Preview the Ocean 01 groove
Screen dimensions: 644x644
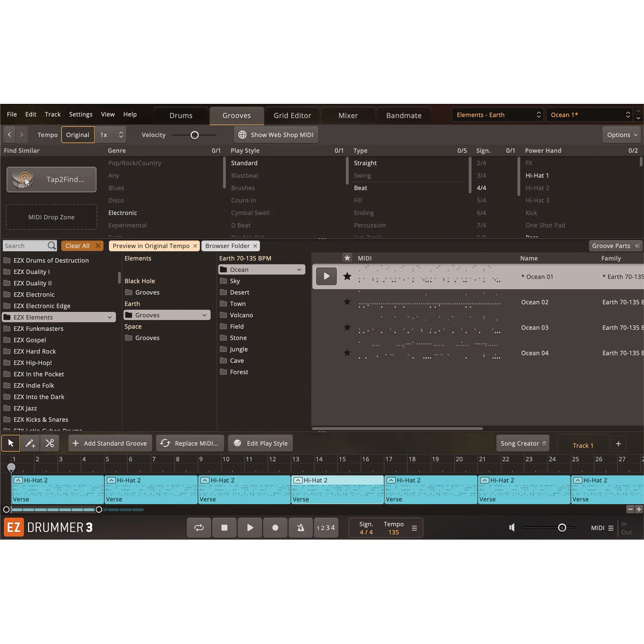(326, 276)
